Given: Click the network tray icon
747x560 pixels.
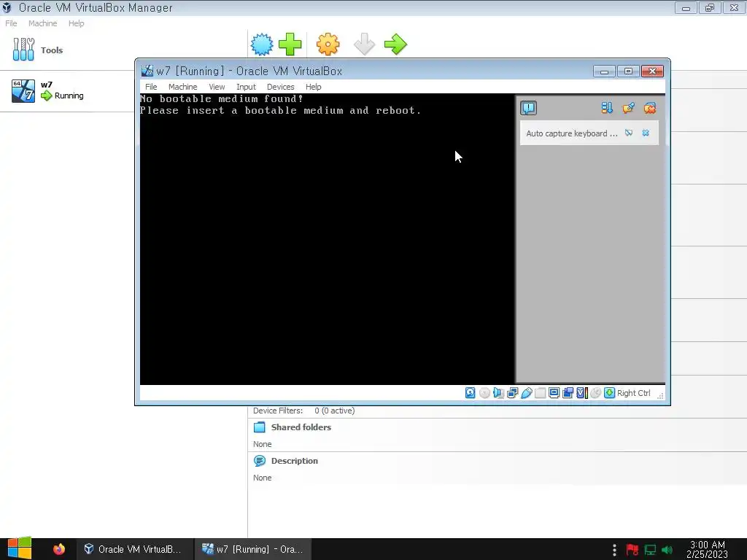Looking at the screenshot, I should point(650,550).
